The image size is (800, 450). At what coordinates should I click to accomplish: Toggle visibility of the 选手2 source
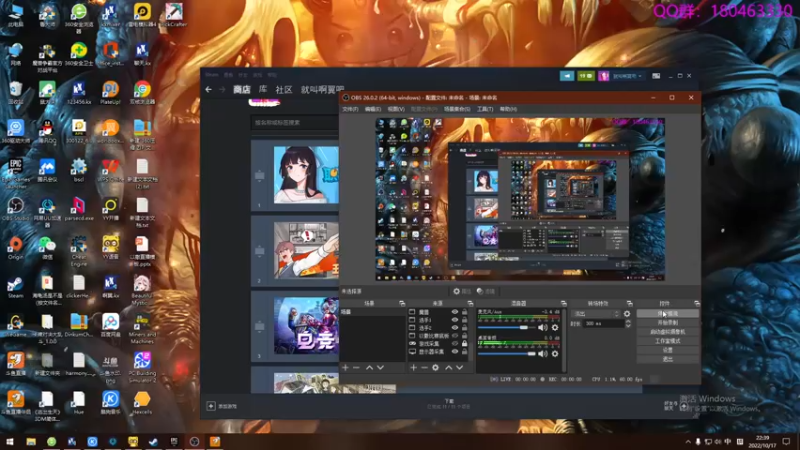click(x=455, y=328)
